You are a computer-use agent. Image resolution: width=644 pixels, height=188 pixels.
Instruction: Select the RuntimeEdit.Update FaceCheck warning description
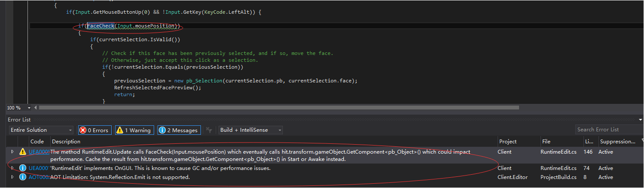tap(260, 155)
